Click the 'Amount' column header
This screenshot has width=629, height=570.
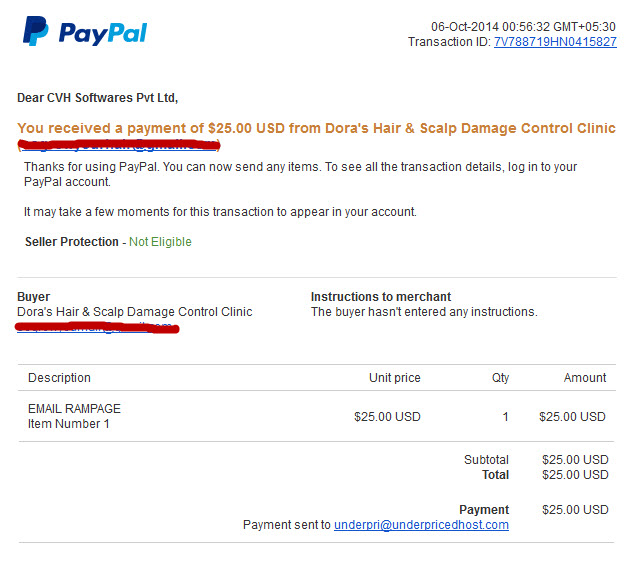tap(585, 378)
